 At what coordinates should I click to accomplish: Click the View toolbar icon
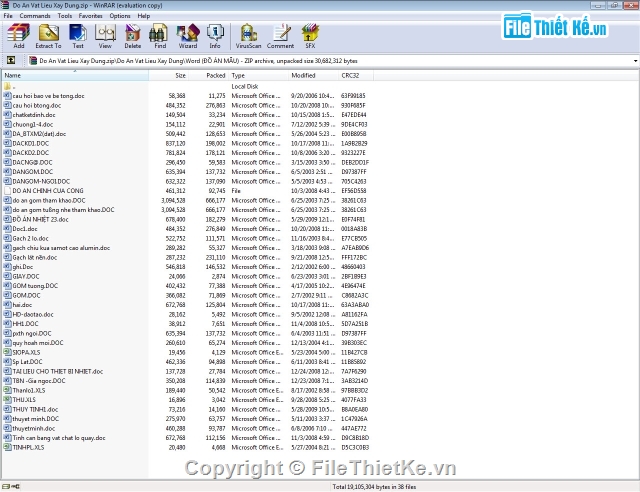pyautogui.click(x=105, y=36)
